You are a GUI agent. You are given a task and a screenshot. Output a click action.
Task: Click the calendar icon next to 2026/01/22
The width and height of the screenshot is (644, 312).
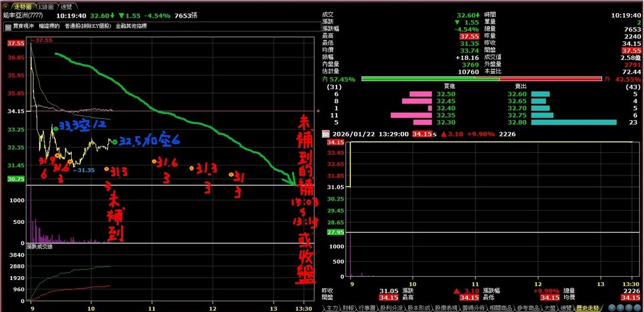point(325,134)
